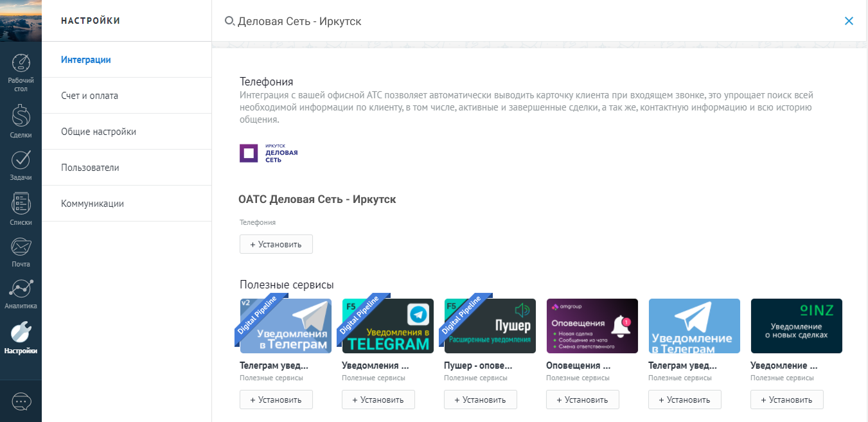Open the chat bubble icon in sidebar

coord(21,401)
